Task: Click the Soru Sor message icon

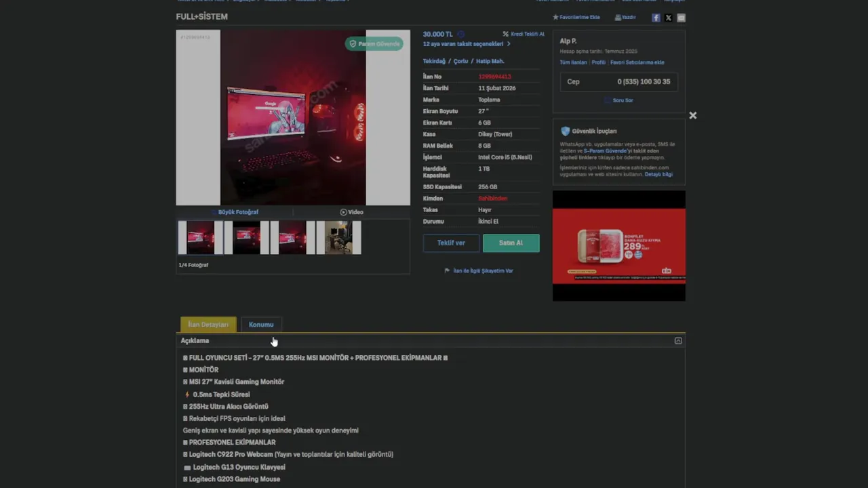Action: (607, 100)
